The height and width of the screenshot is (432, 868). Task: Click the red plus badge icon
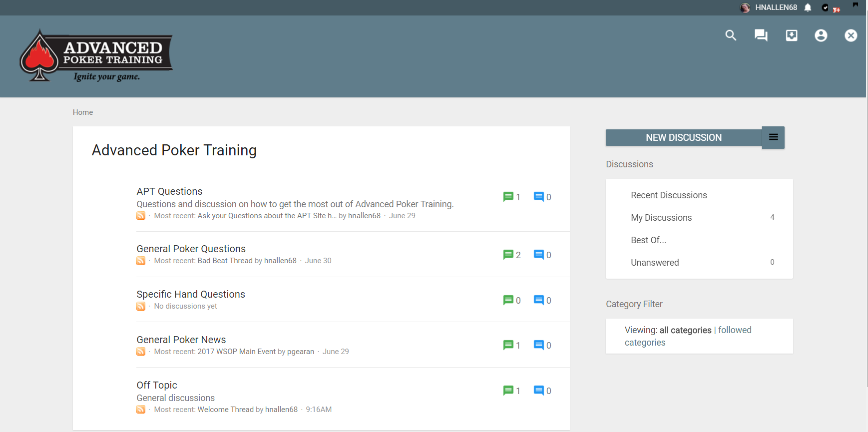[x=837, y=10]
